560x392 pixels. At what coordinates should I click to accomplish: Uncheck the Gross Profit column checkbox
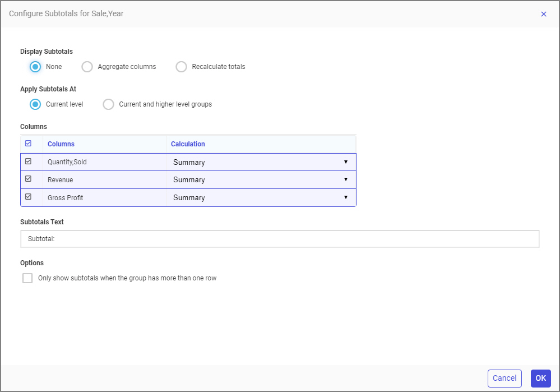(29, 197)
